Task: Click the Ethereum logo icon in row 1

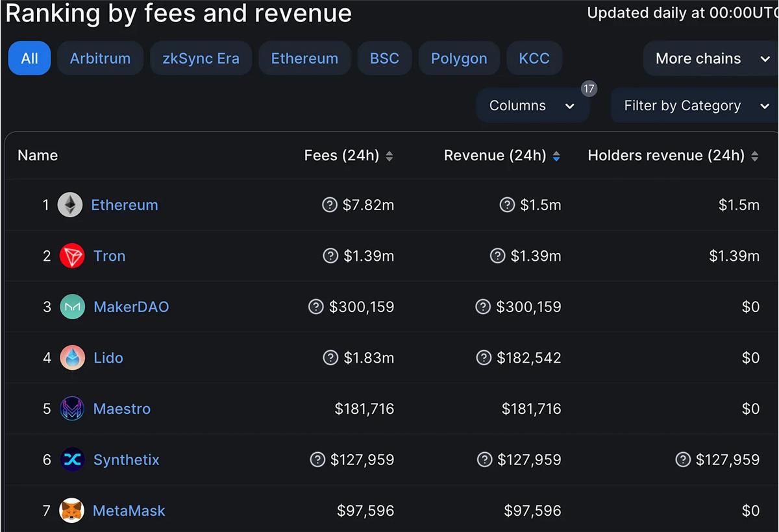Action: click(x=70, y=205)
